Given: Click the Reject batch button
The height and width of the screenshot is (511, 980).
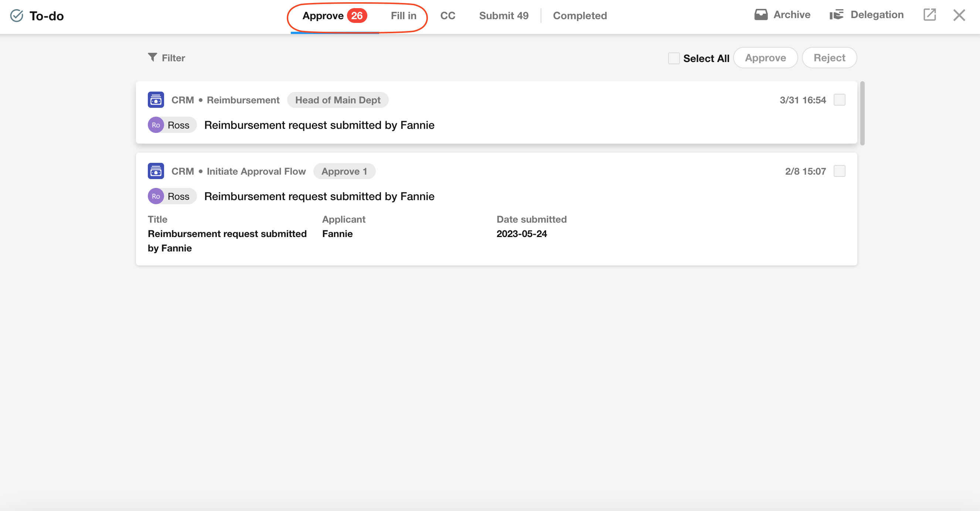Looking at the screenshot, I should point(829,58).
